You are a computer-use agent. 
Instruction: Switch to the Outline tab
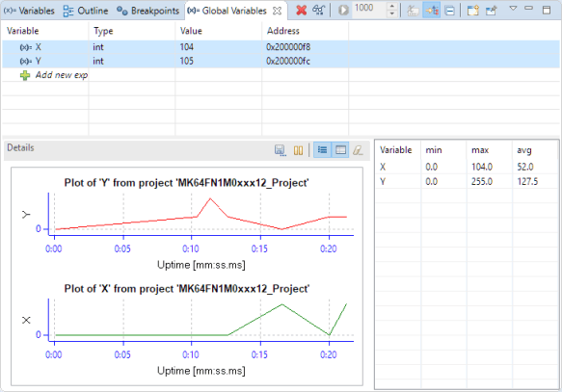pyautogui.click(x=86, y=11)
